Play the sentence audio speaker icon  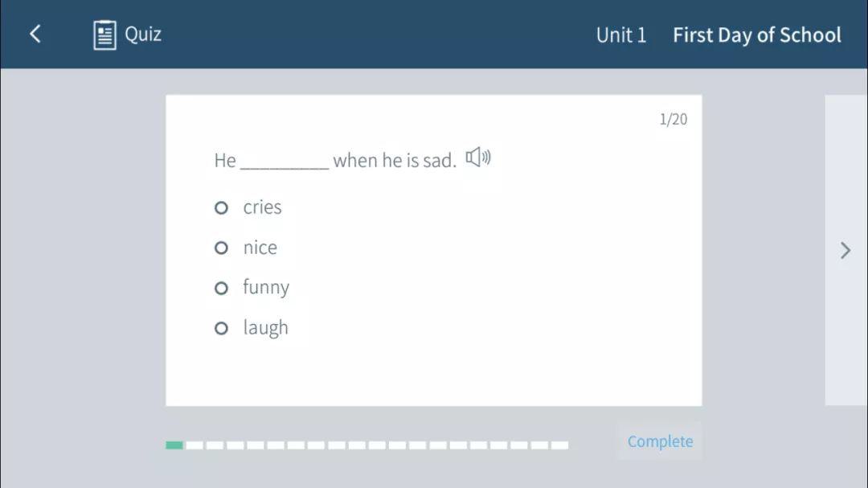[478, 158]
